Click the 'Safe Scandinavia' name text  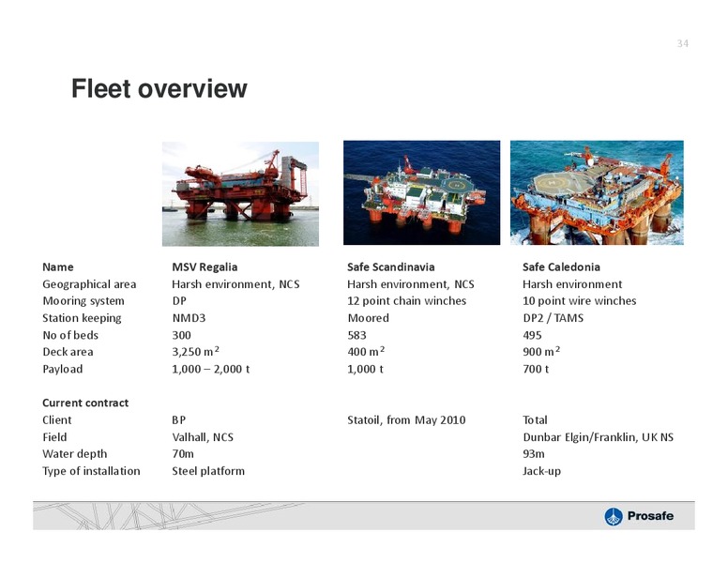coord(391,267)
